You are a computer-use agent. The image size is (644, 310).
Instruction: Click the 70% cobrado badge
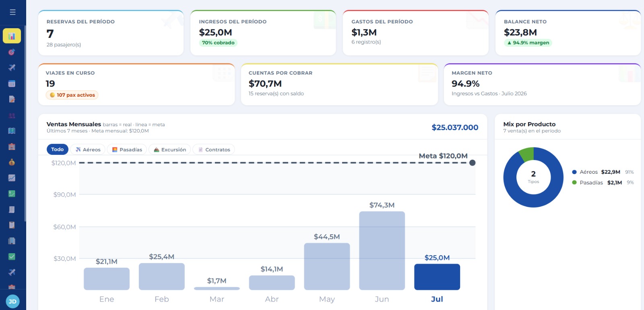[218, 43]
